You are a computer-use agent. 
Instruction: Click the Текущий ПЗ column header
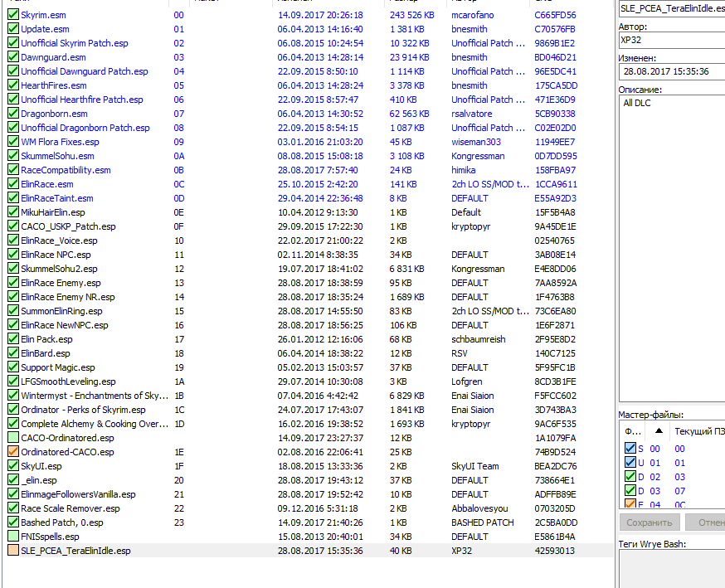pos(699,430)
